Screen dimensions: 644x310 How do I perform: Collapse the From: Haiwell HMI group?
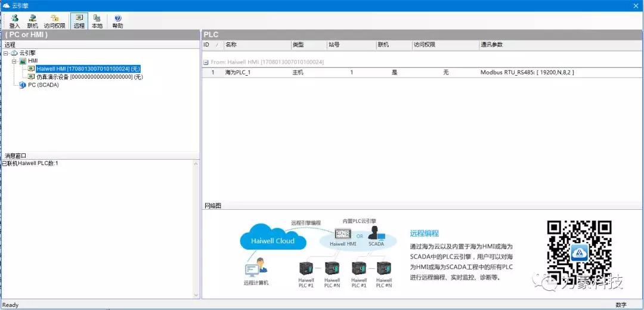tap(206, 62)
